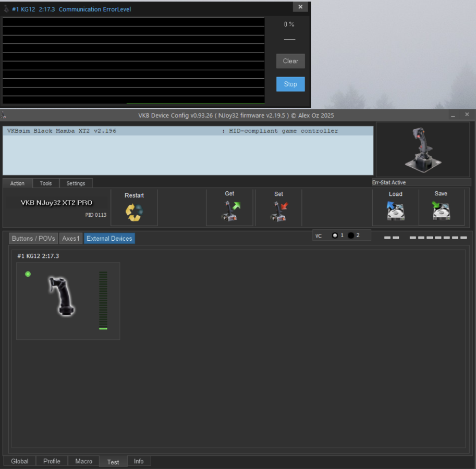Select VC radio option 2
The width and height of the screenshot is (476, 469).
click(351, 236)
